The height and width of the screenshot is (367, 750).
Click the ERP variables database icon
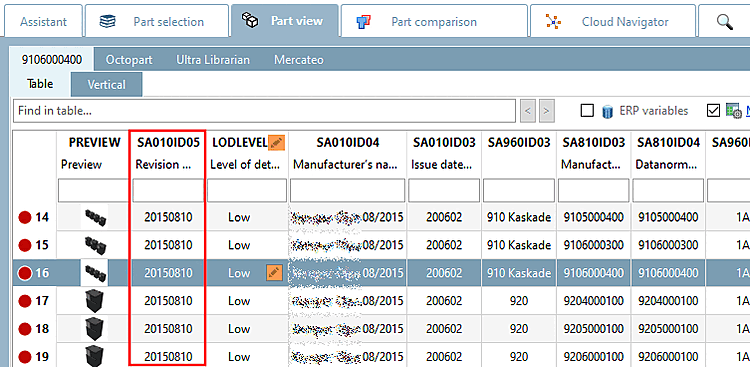(607, 111)
